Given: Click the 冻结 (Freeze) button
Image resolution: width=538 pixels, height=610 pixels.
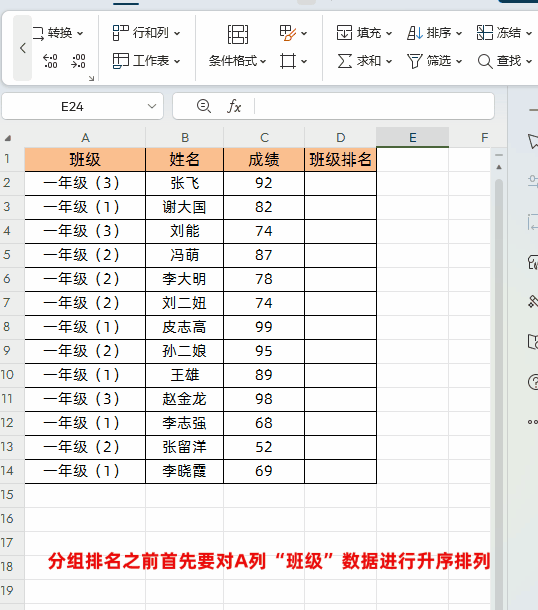Looking at the screenshot, I should (x=504, y=33).
